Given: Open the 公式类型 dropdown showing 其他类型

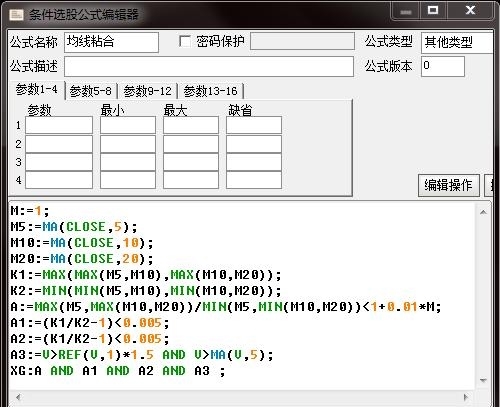Looking at the screenshot, I should tap(457, 42).
